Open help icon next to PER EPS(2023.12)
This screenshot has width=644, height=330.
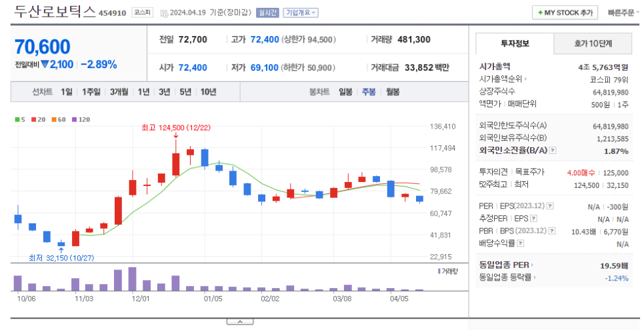coord(551,206)
